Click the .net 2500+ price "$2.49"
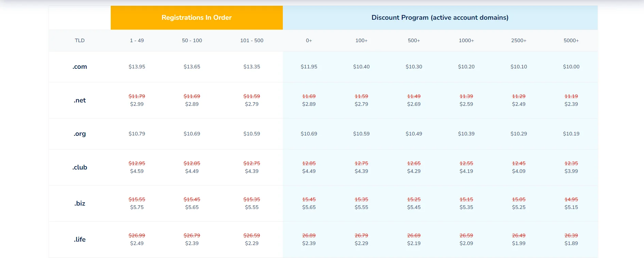Screen dimensions: 644x258 pyautogui.click(x=519, y=104)
